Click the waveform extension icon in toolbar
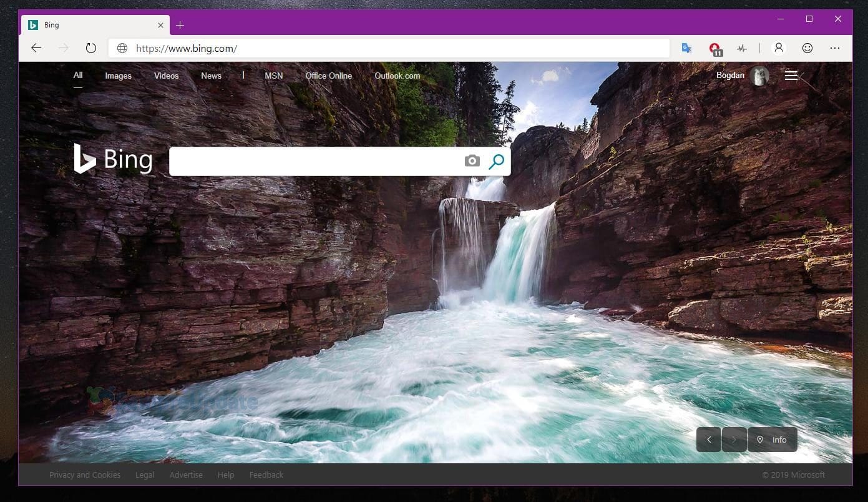Screen dimensions: 868x502 pos(742,48)
